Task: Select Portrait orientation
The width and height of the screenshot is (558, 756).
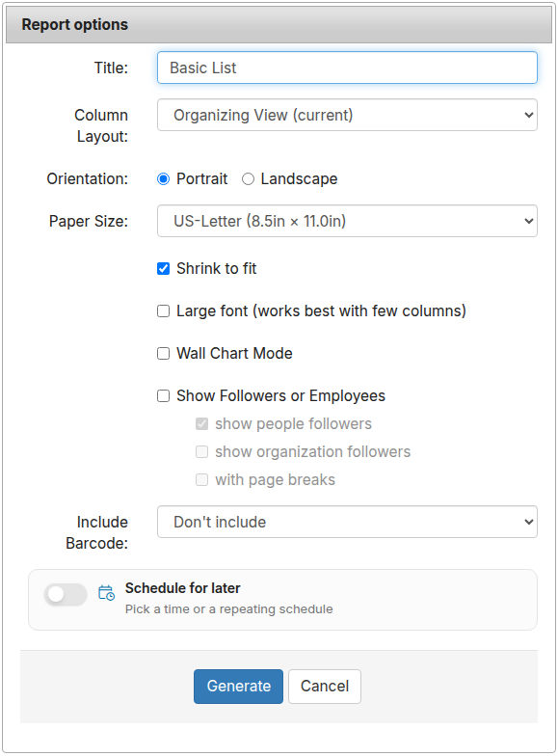Action: point(164,179)
